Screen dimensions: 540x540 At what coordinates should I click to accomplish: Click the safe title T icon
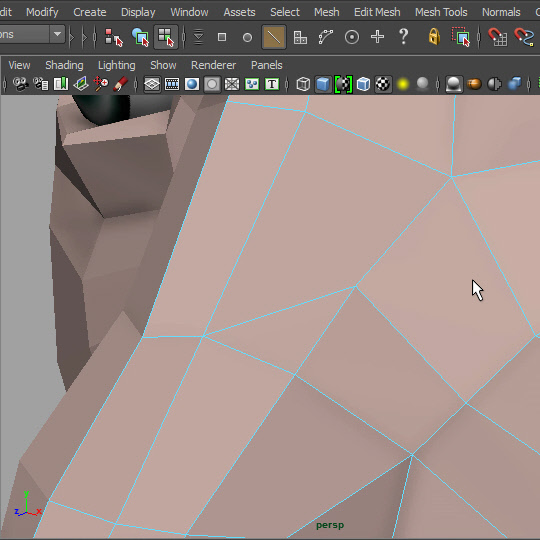pyautogui.click(x=272, y=84)
